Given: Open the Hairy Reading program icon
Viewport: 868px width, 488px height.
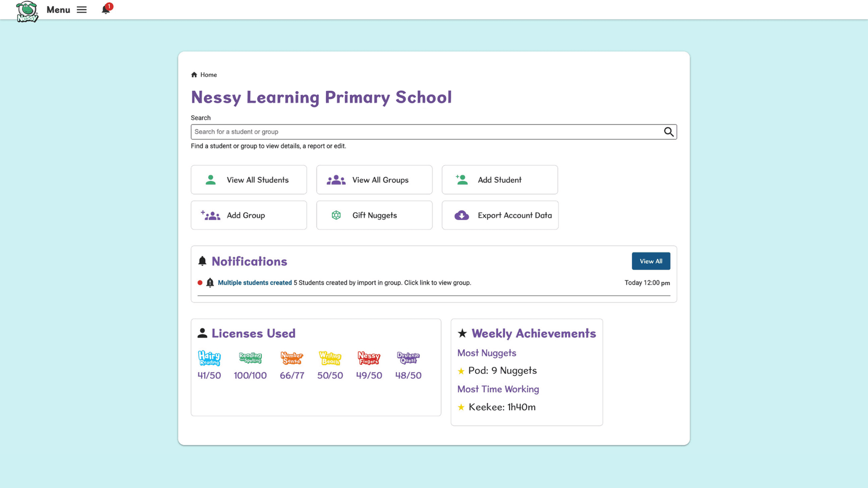Looking at the screenshot, I should pos(209,358).
